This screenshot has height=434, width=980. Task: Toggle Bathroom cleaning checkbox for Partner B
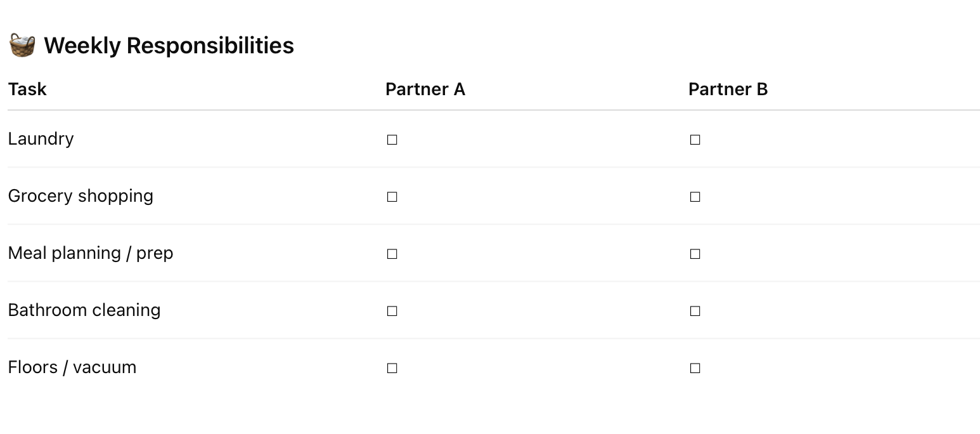[695, 311]
